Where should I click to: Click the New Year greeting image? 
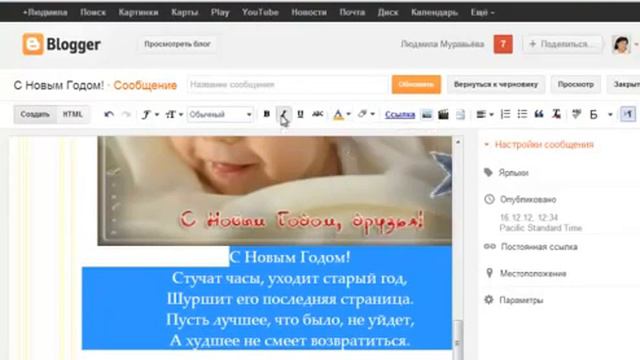point(275,191)
